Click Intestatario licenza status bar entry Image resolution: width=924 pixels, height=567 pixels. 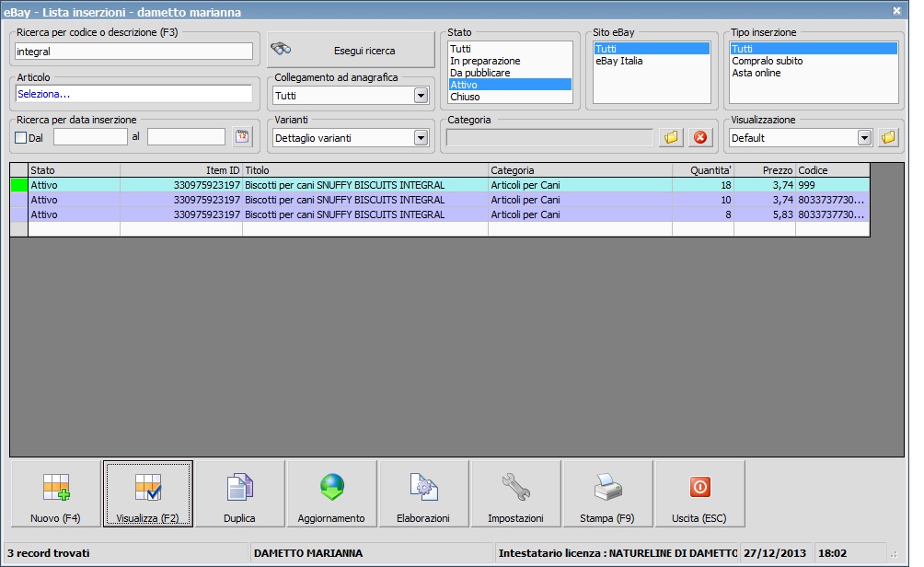(x=617, y=553)
